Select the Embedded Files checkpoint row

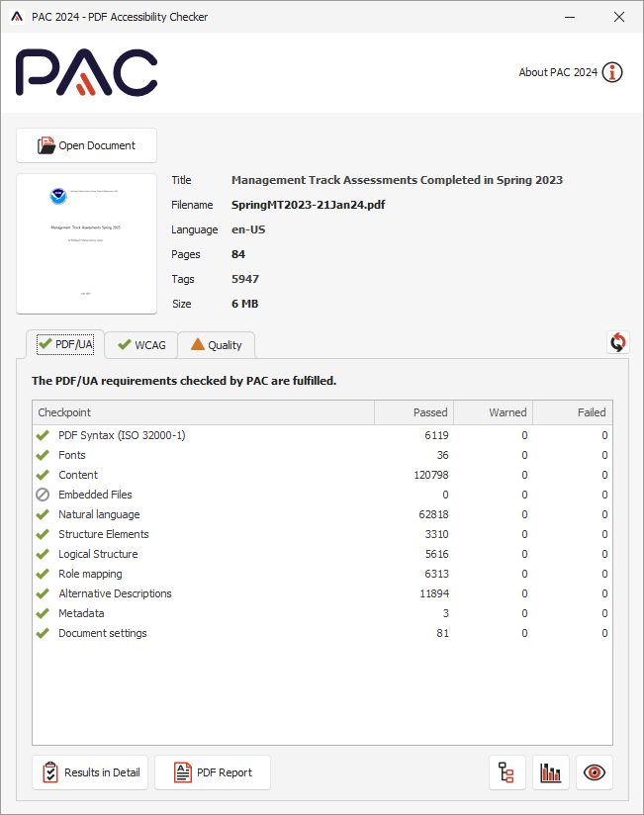tap(95, 495)
